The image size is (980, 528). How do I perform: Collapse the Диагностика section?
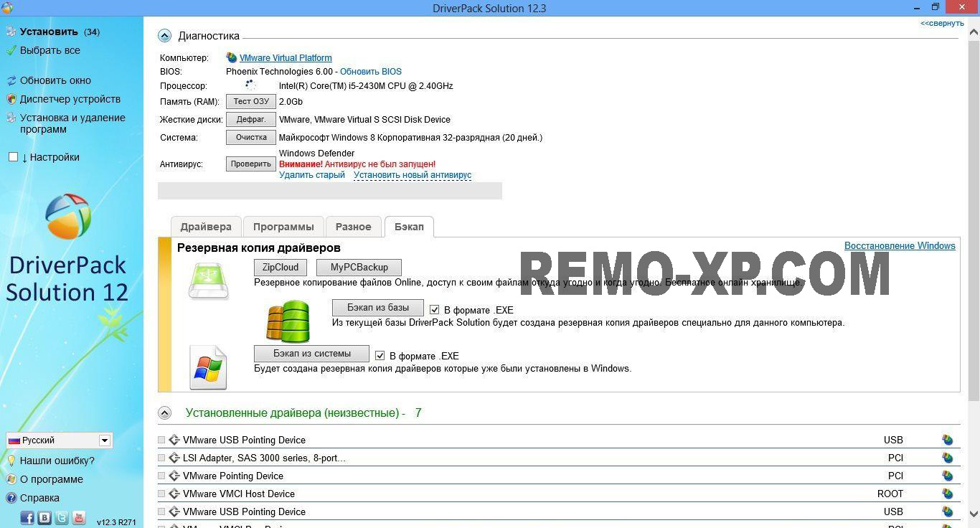click(164, 36)
